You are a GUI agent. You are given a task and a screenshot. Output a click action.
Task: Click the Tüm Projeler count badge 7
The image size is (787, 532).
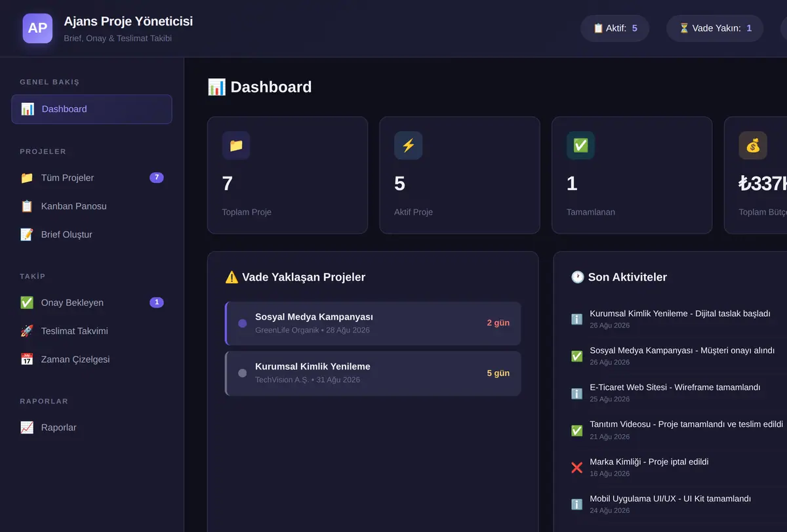[x=157, y=178]
